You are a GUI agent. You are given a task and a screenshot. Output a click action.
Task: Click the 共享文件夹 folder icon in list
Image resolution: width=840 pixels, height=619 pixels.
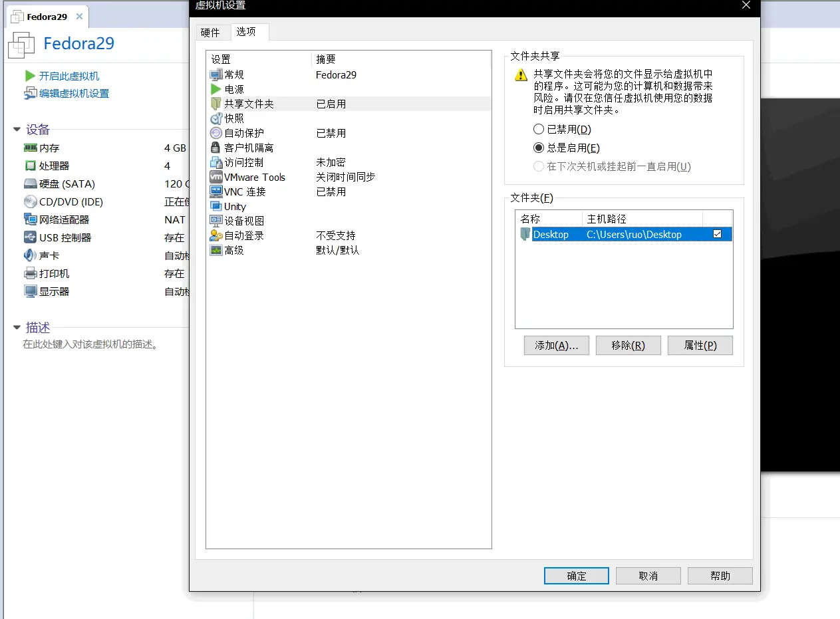pos(215,104)
